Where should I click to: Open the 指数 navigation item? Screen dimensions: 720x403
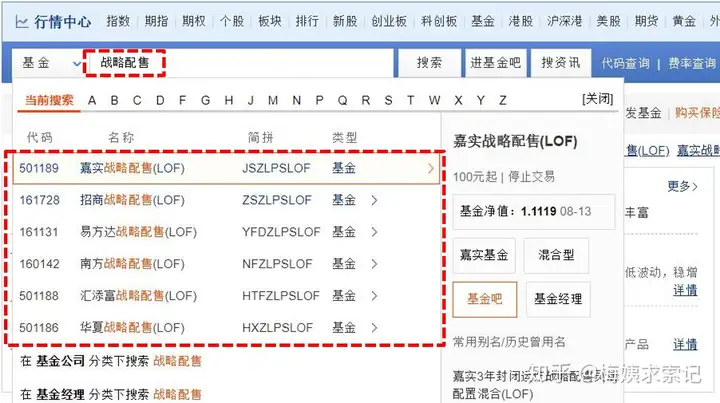[118, 21]
